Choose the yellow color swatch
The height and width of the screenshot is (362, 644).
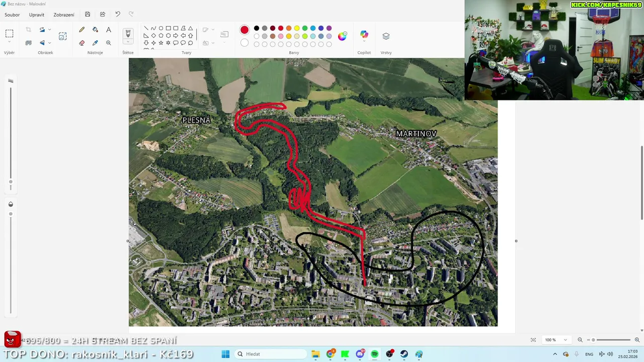pos(297,28)
